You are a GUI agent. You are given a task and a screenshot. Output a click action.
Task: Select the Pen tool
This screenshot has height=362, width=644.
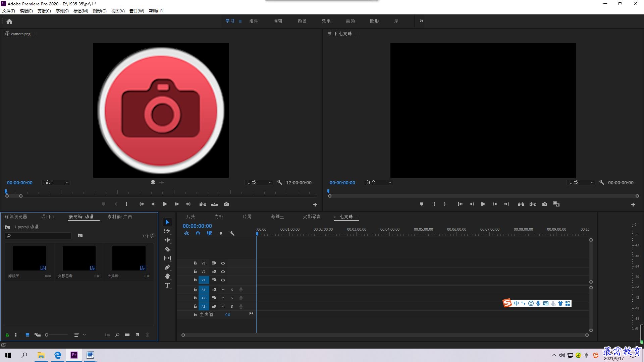pyautogui.click(x=167, y=267)
